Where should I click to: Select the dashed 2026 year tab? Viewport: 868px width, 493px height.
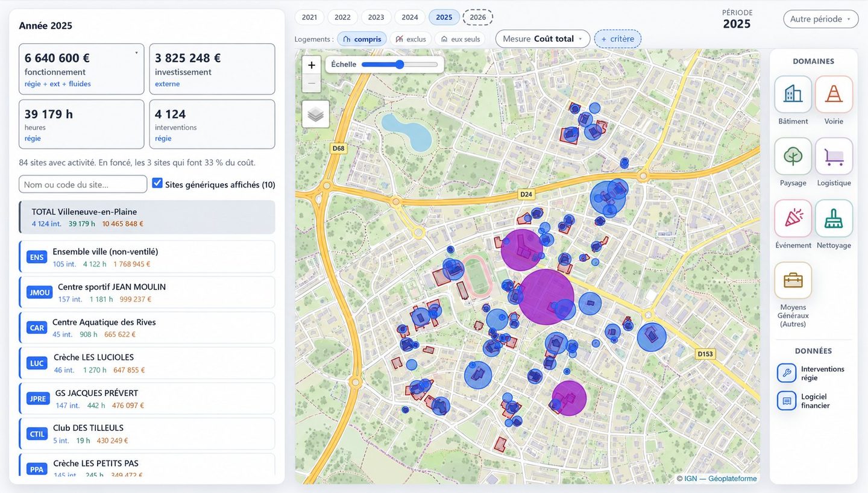[x=478, y=17]
